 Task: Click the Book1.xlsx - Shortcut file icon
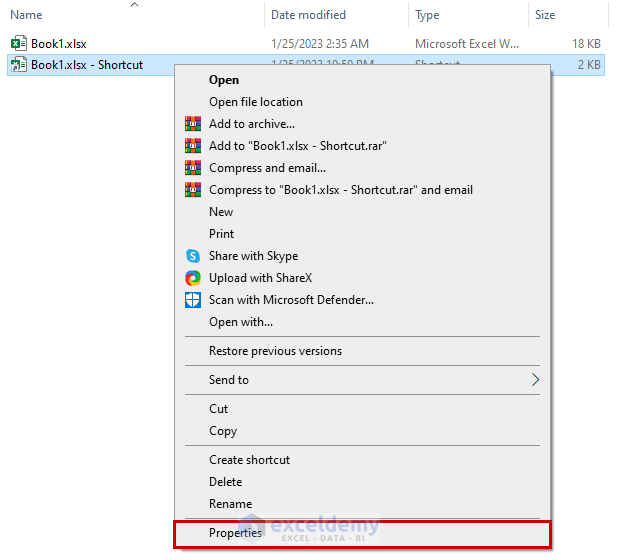pyautogui.click(x=18, y=65)
